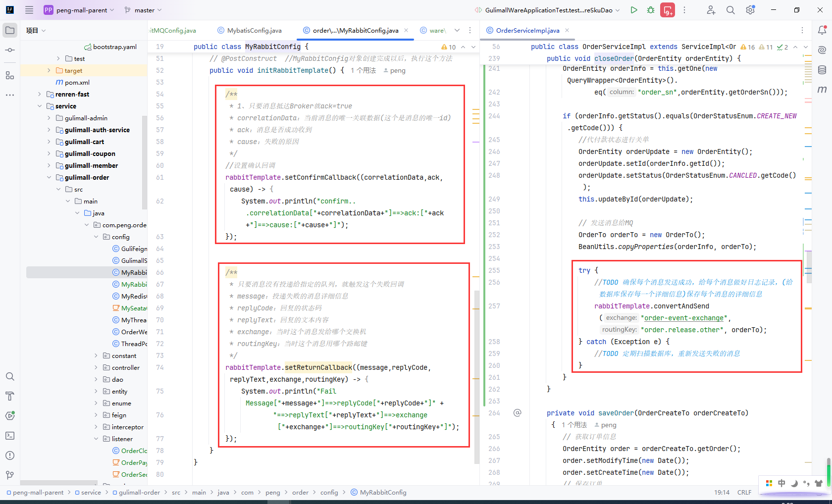Switch to ware tab
Image resolution: width=832 pixels, height=504 pixels.
coord(433,30)
